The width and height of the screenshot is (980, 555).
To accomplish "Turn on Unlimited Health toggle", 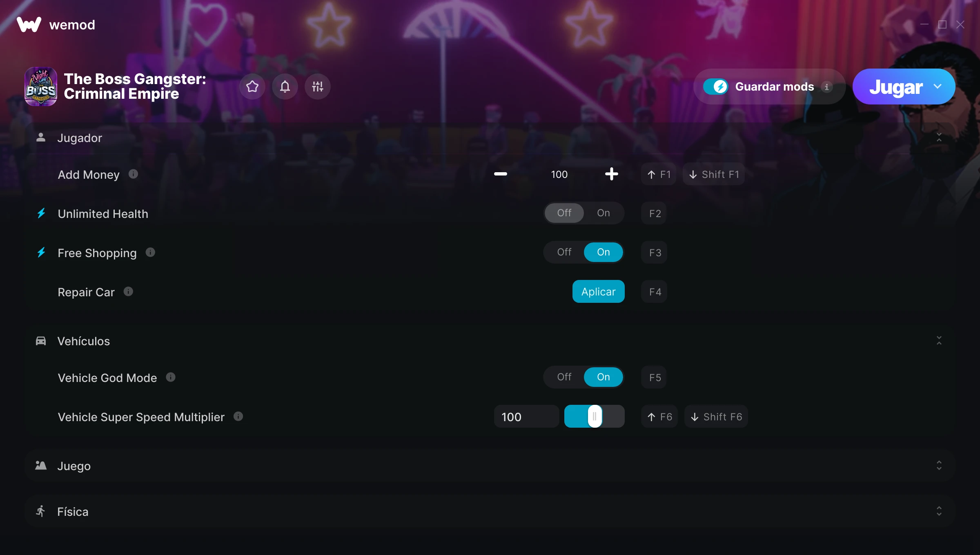I will pos(604,213).
